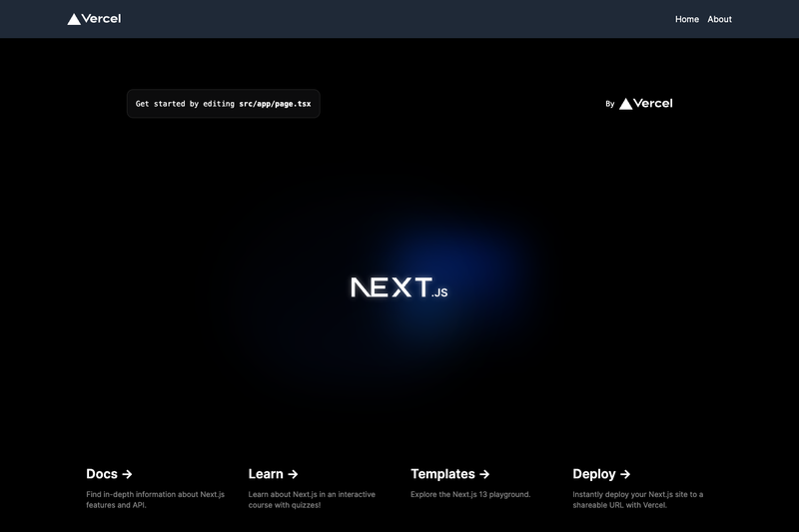Open the Deploy card heading
The height and width of the screenshot is (532, 799).
pos(601,474)
